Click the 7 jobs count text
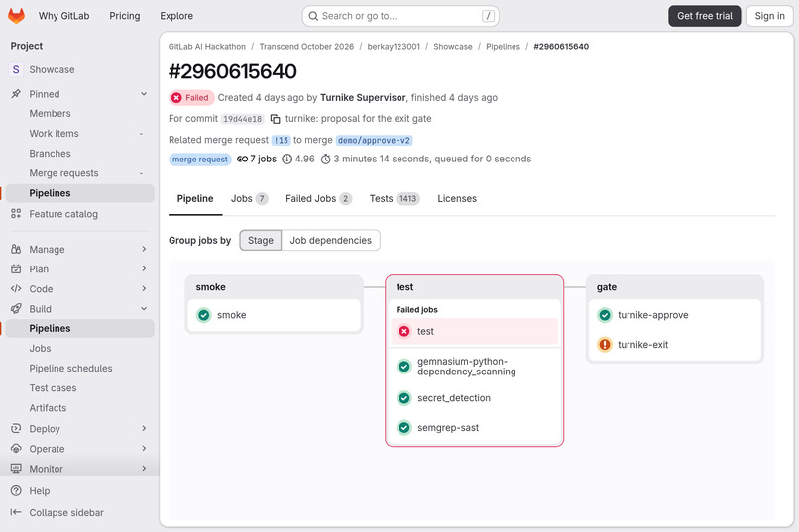This screenshot has height=532, width=799. point(263,159)
